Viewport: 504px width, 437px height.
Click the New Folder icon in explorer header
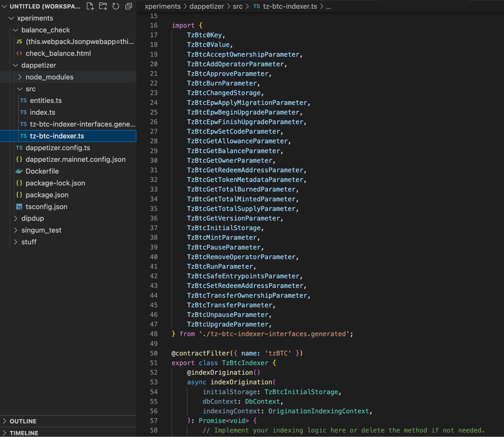(103, 6)
